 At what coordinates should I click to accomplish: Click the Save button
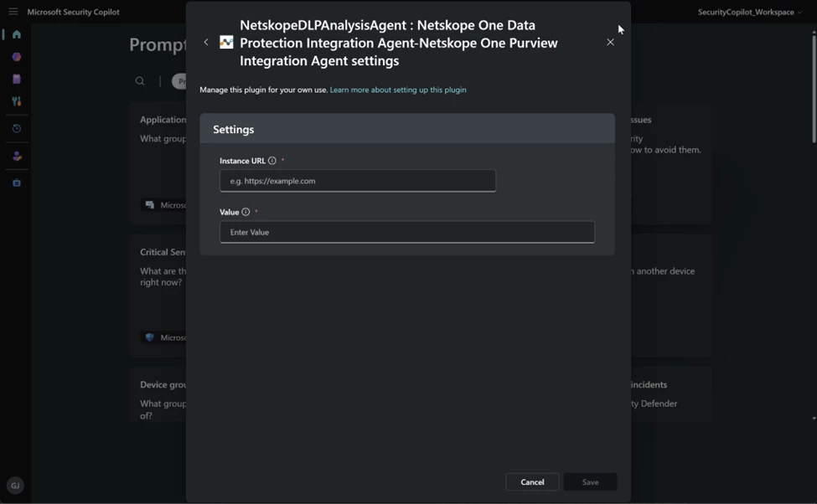591,482
